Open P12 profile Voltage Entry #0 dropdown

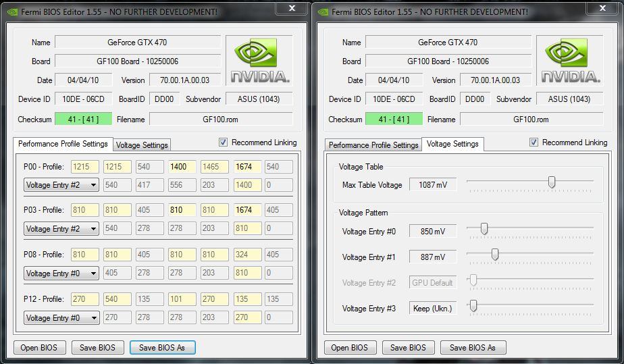pos(61,318)
